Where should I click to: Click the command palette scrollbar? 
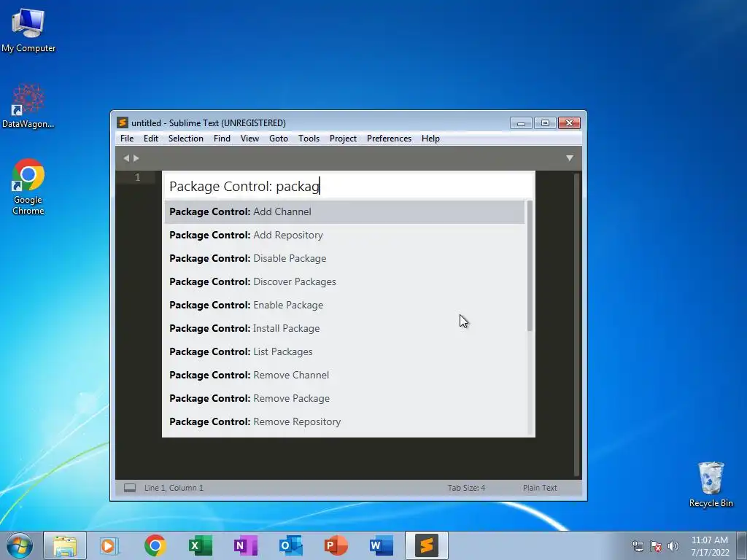click(530, 265)
